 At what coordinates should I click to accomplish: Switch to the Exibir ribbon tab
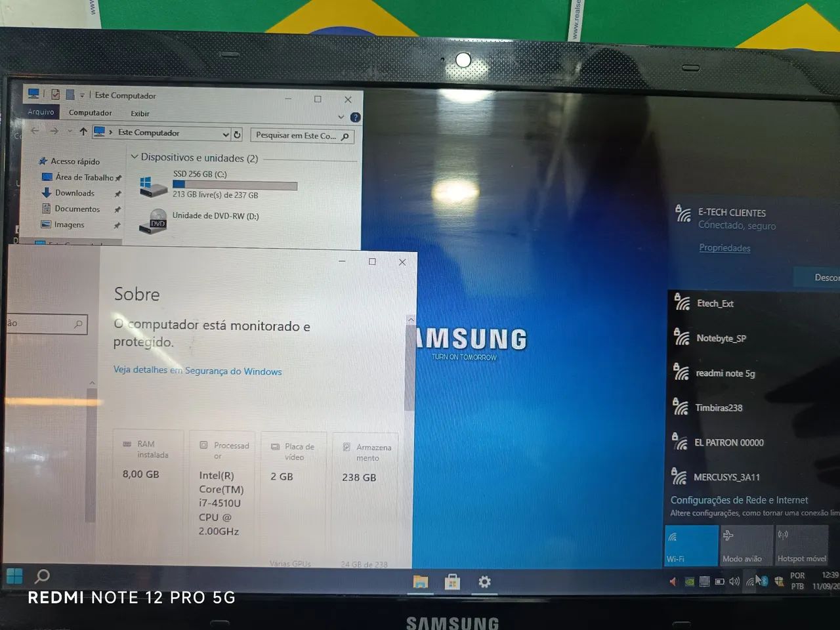pyautogui.click(x=140, y=114)
